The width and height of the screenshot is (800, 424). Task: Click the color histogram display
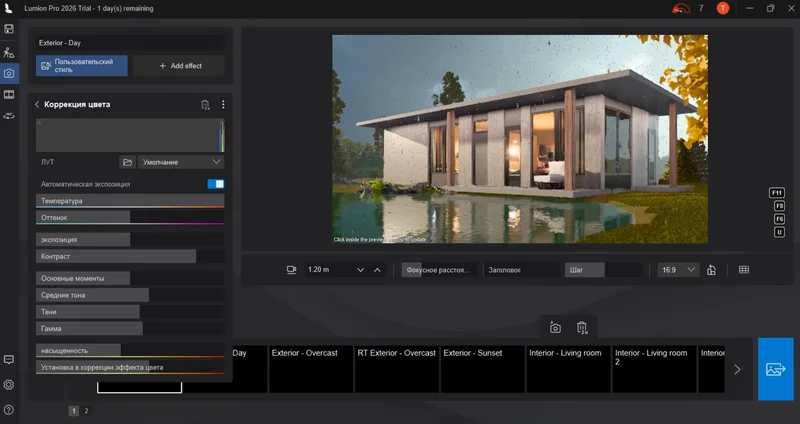point(130,135)
